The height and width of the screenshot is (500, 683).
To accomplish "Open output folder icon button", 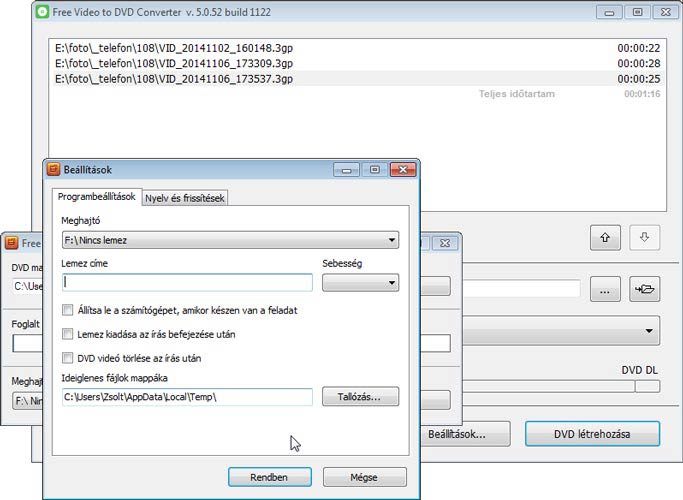I will click(x=644, y=289).
